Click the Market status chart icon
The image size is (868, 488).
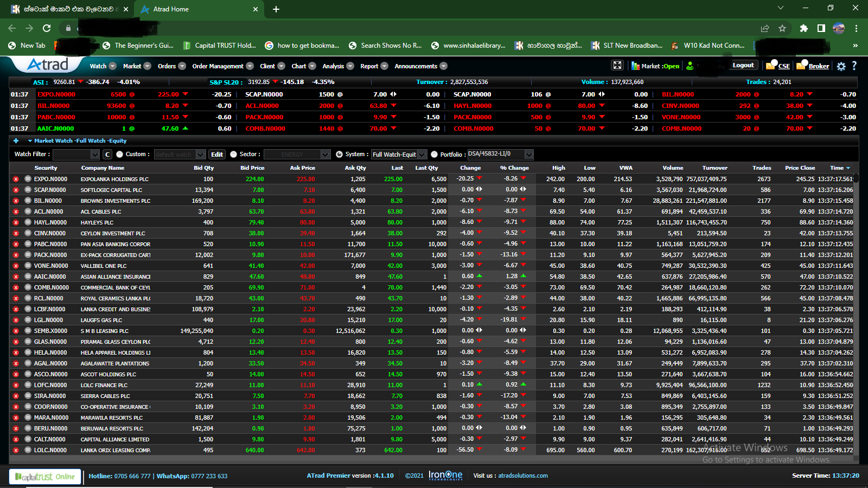[x=636, y=66]
